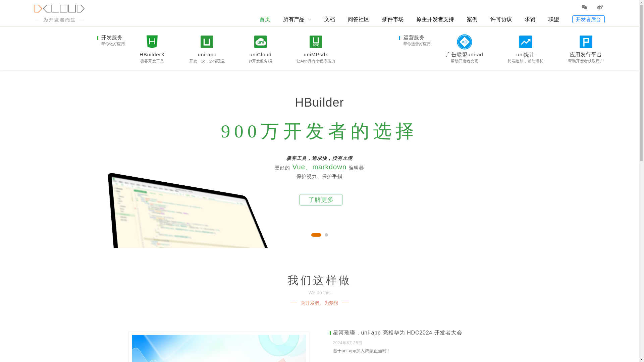Open 所有产品 menu item

(294, 19)
